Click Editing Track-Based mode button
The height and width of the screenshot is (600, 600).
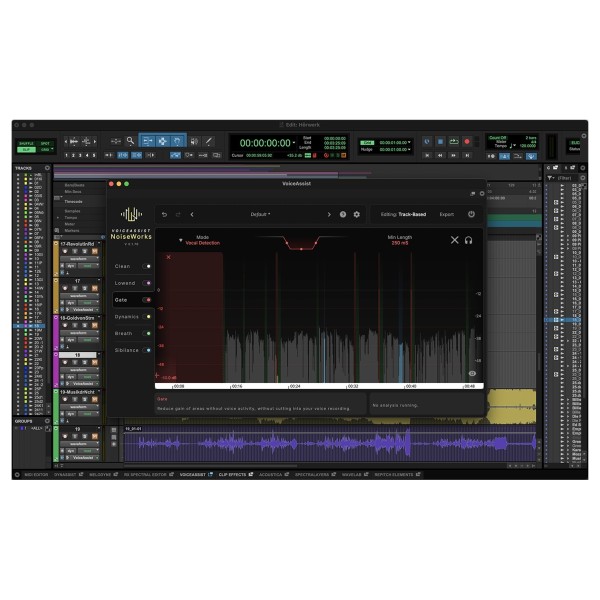click(403, 214)
